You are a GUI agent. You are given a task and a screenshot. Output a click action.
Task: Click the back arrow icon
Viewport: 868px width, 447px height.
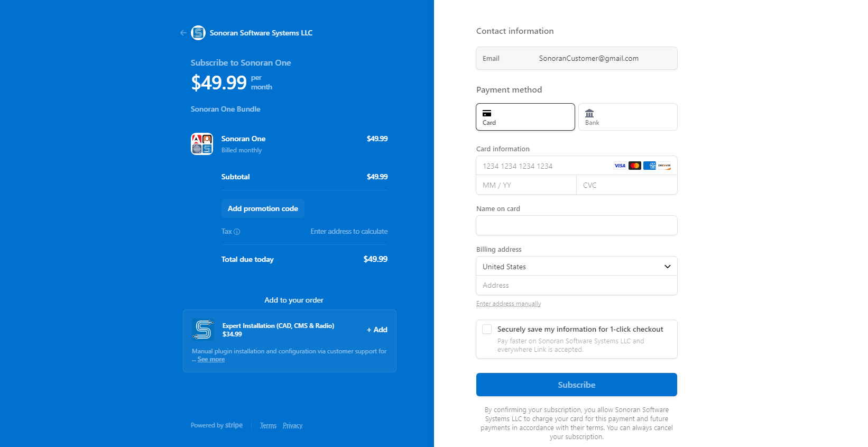[183, 33]
